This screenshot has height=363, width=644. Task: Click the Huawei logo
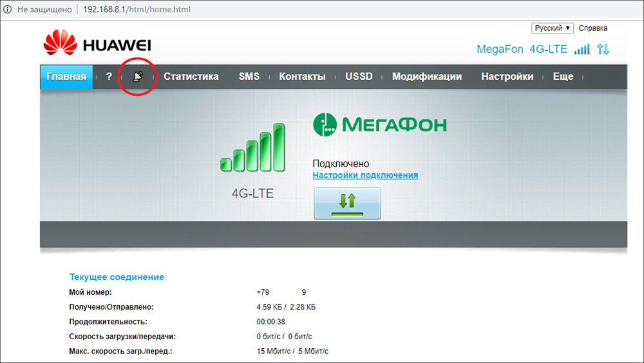tap(97, 42)
